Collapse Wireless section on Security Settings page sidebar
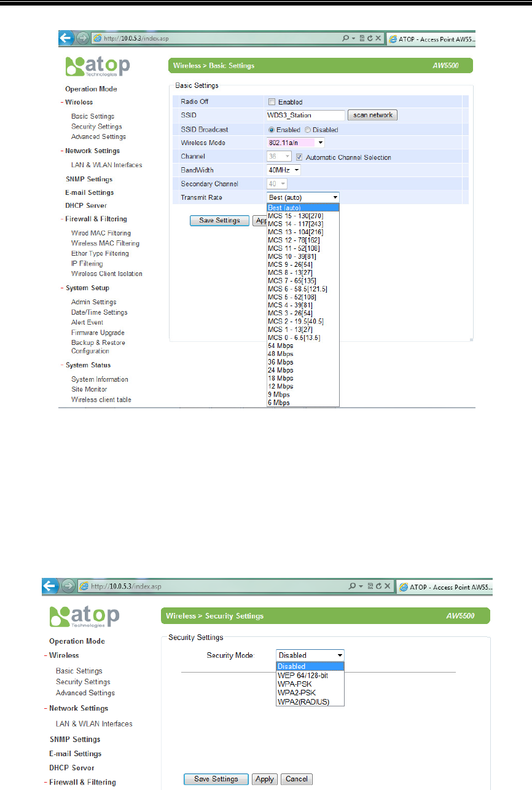Screen dimensions: 532x790 [46, 655]
